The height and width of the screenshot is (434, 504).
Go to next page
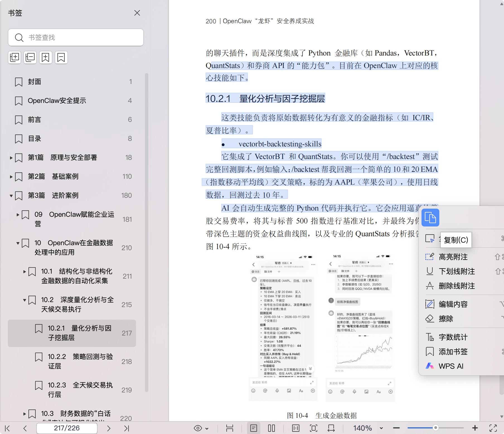click(109, 428)
